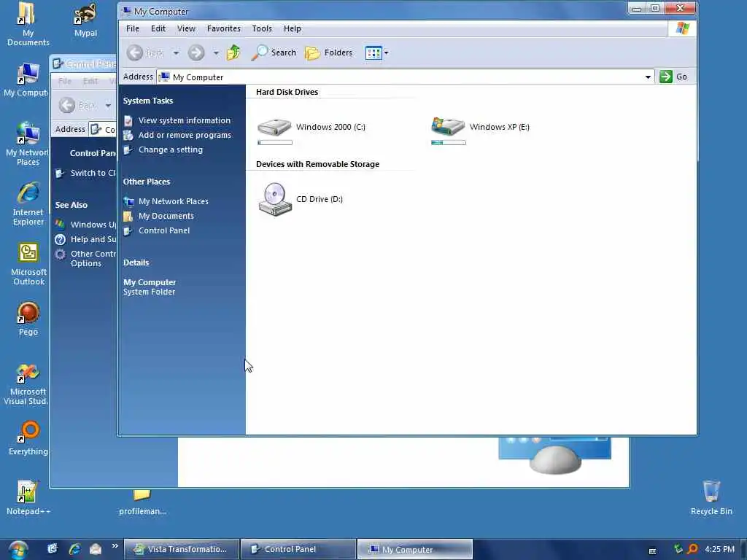
Task: Open mail icon in quick launch
Action: [96, 549]
